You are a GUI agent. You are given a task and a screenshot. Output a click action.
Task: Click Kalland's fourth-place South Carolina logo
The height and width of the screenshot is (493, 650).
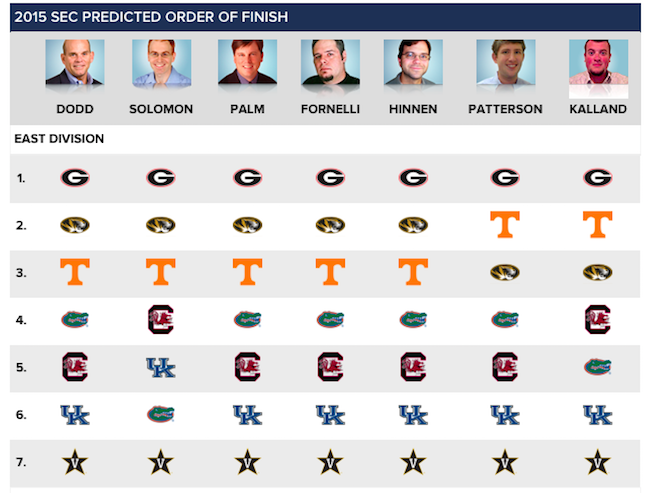(x=597, y=320)
